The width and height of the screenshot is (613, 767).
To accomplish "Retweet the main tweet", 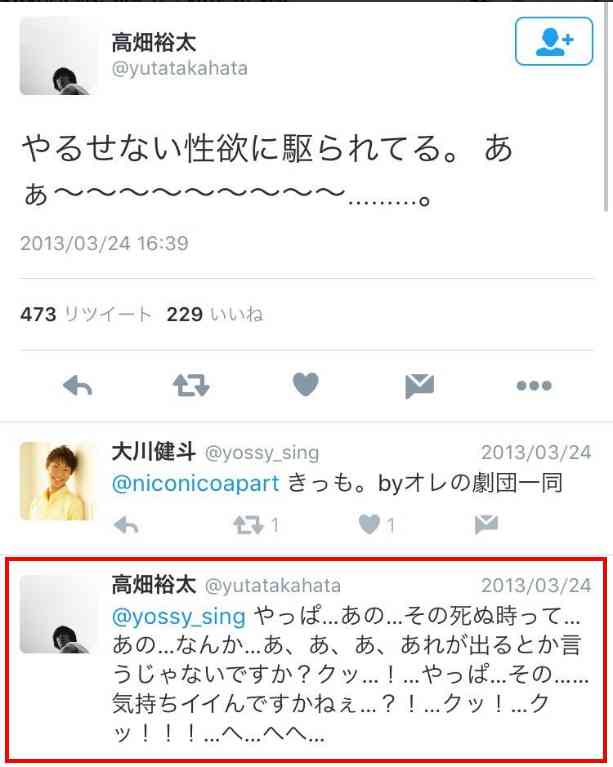I will pyautogui.click(x=191, y=385).
